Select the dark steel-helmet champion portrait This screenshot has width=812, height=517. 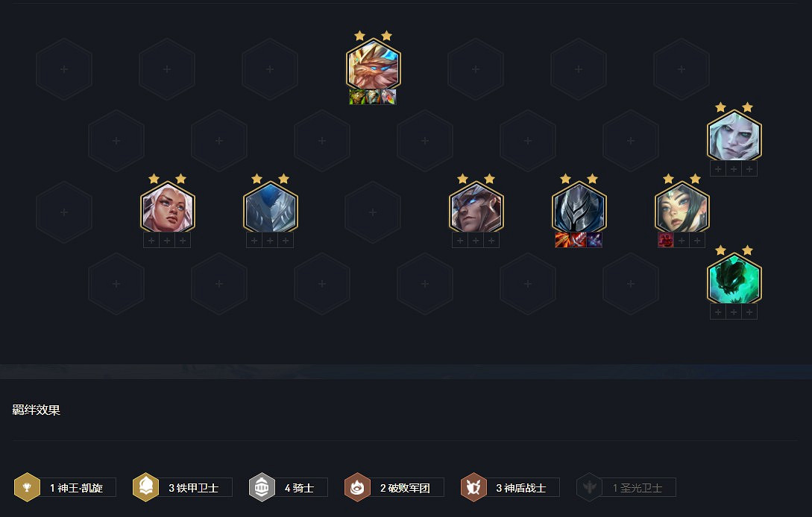click(579, 207)
